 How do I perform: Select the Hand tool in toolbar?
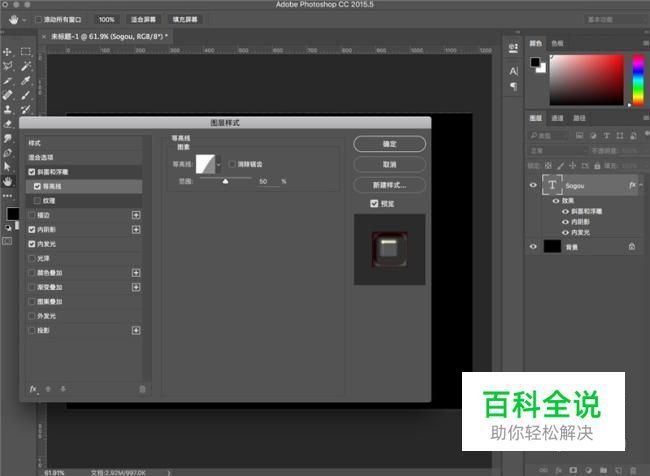click(x=7, y=181)
